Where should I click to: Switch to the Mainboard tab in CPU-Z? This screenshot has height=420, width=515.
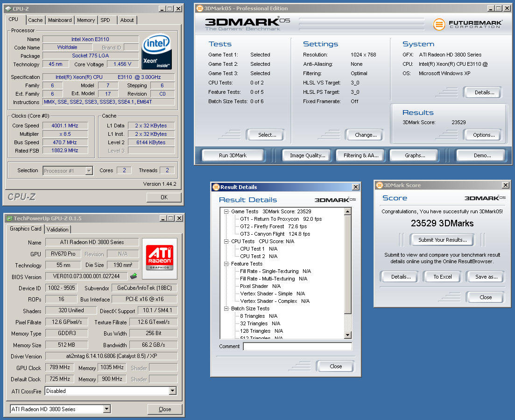pyautogui.click(x=60, y=20)
